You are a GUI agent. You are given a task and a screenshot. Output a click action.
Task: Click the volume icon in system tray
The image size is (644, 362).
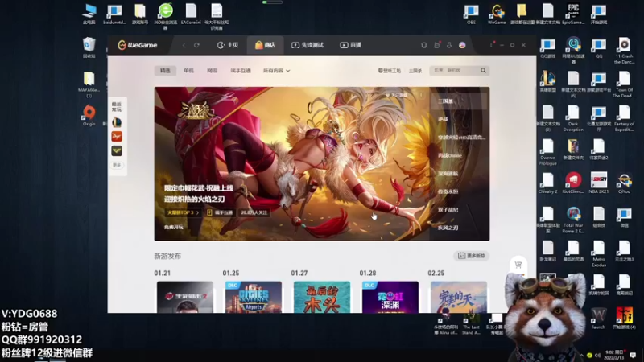tap(597, 355)
